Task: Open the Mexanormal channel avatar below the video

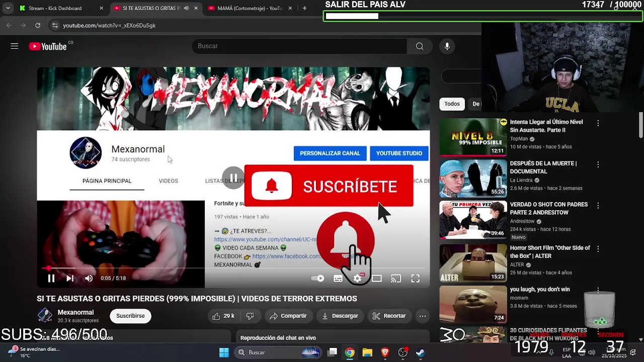Action: (45, 316)
